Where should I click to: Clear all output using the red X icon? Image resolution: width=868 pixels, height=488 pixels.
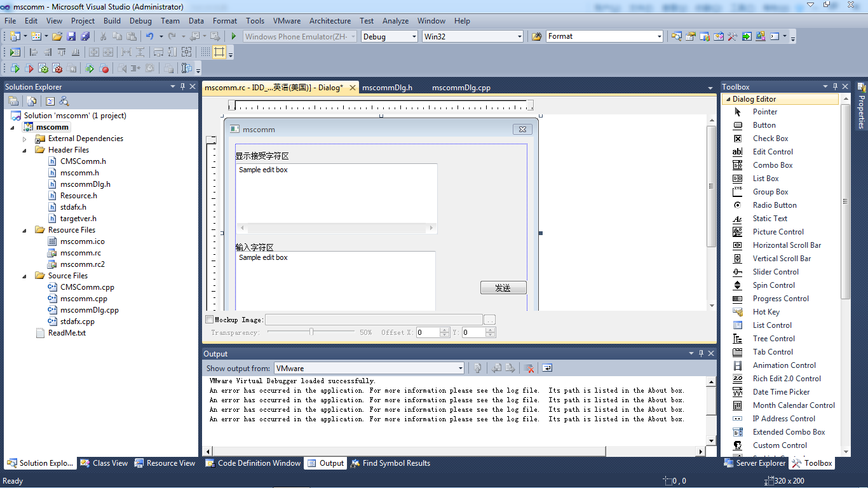(528, 368)
